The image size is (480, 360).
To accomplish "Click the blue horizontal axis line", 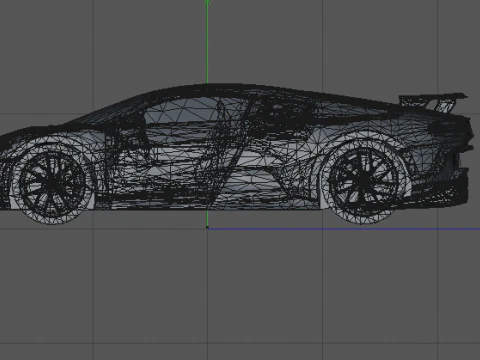I will (x=344, y=229).
